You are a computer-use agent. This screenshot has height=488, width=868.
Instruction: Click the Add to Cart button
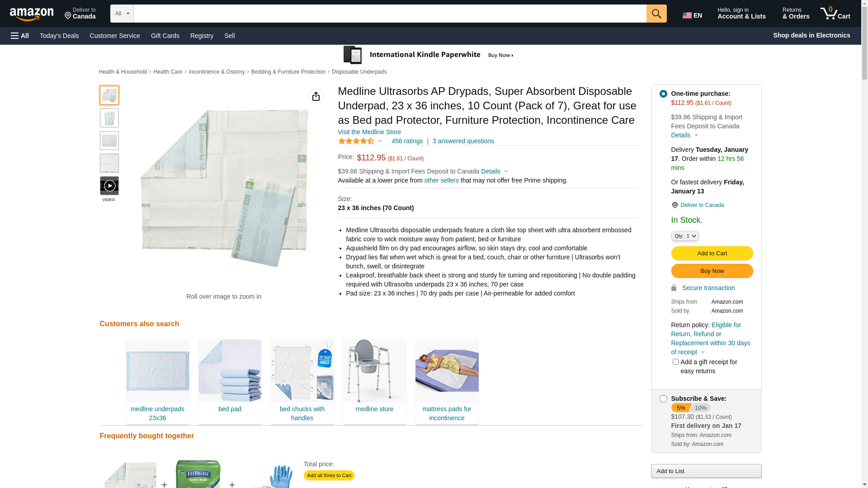(x=712, y=253)
